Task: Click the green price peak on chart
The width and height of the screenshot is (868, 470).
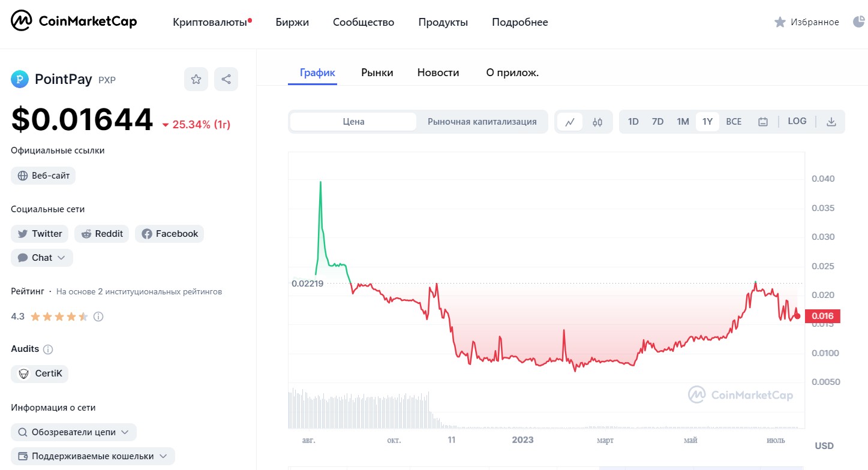Action: [320, 182]
